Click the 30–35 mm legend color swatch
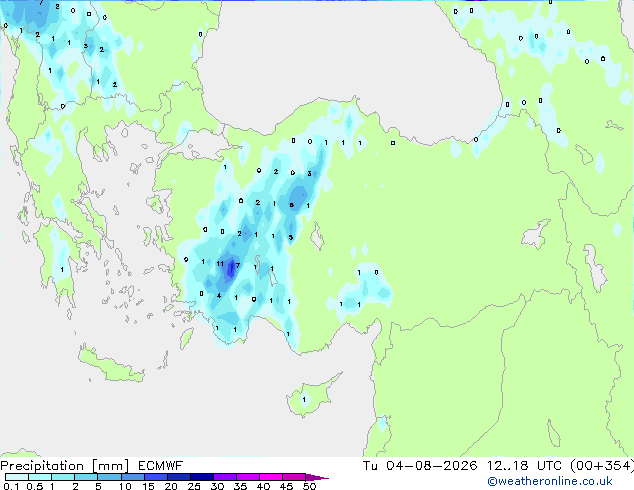634x490 pixels. [x=224, y=477]
